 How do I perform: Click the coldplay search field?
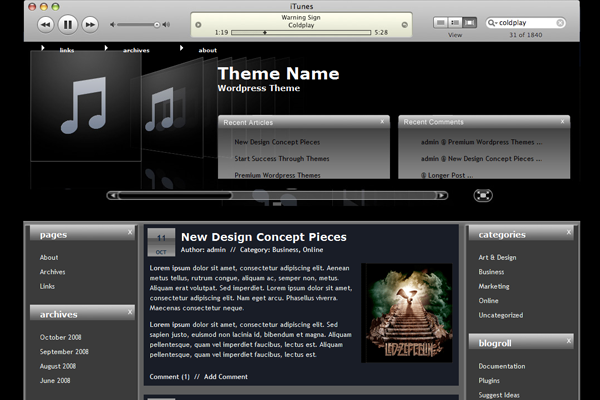(526, 23)
